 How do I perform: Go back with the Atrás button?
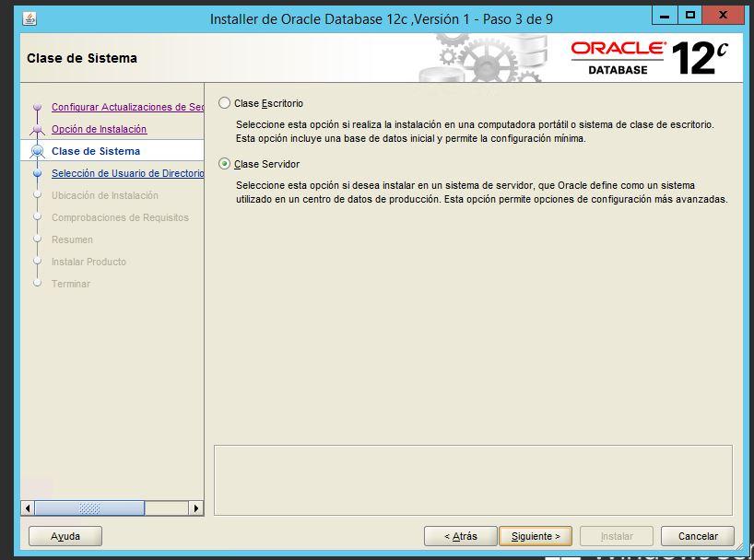tap(461, 536)
